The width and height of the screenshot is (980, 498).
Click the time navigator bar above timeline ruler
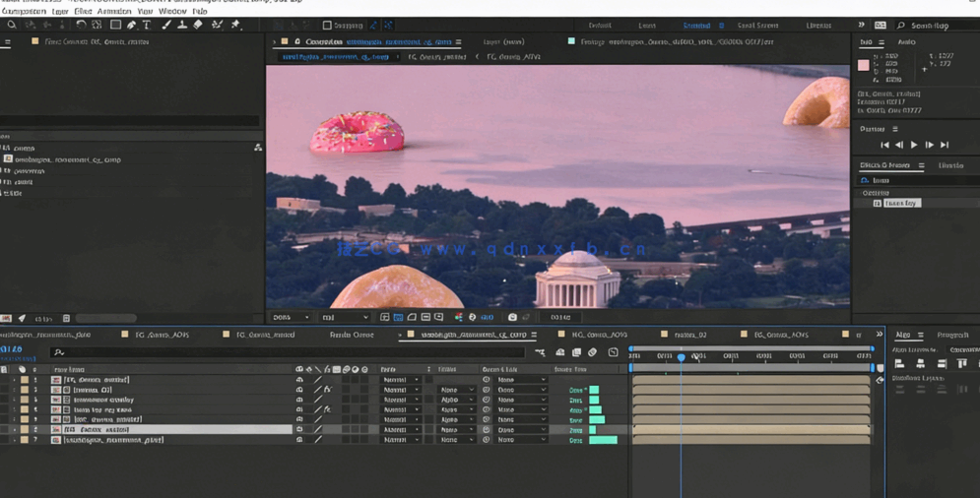(751, 348)
